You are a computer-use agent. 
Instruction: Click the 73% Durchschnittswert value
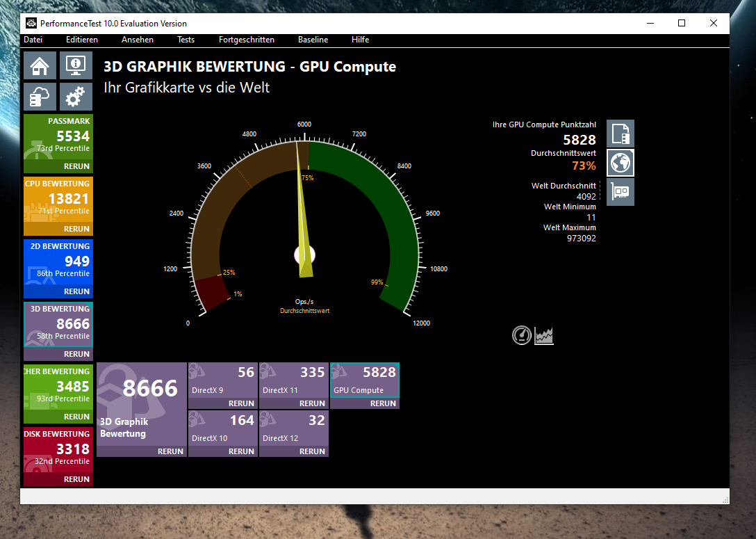[x=584, y=166]
